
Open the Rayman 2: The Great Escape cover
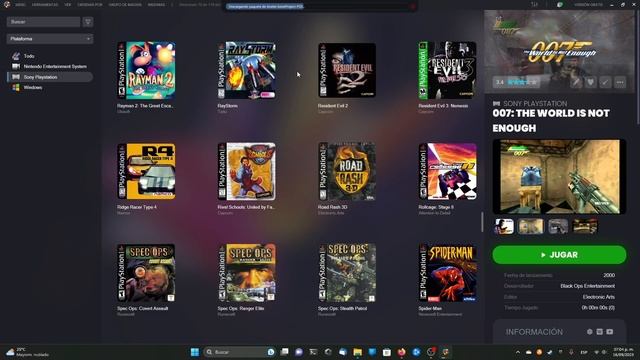[146, 70]
